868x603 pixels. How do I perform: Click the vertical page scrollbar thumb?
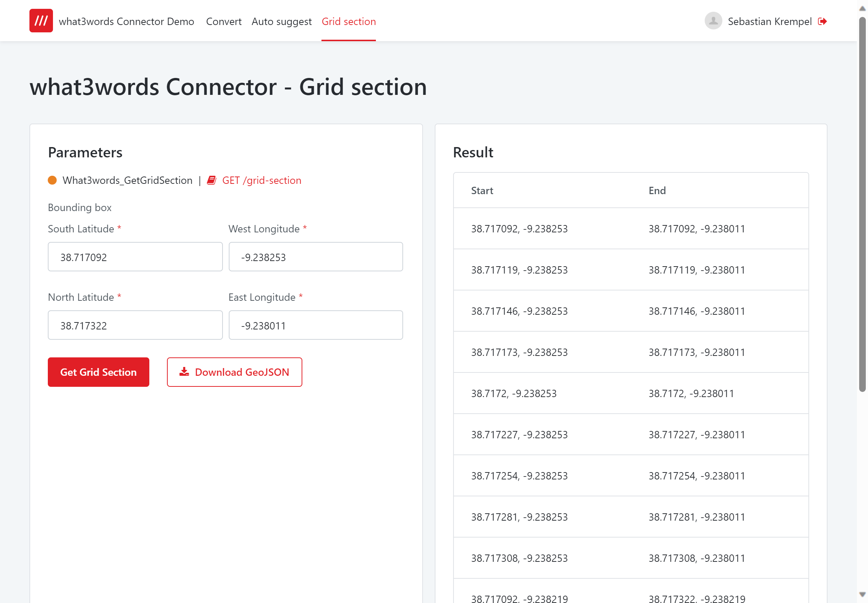coord(862,204)
